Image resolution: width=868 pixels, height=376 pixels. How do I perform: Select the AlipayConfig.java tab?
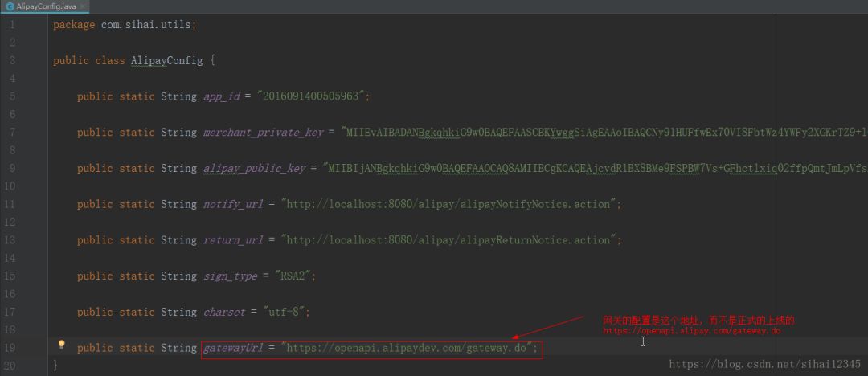pyautogui.click(x=45, y=6)
